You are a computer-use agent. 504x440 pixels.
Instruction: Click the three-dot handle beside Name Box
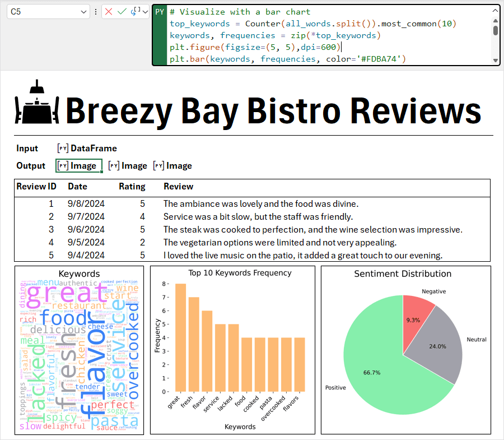click(x=96, y=12)
